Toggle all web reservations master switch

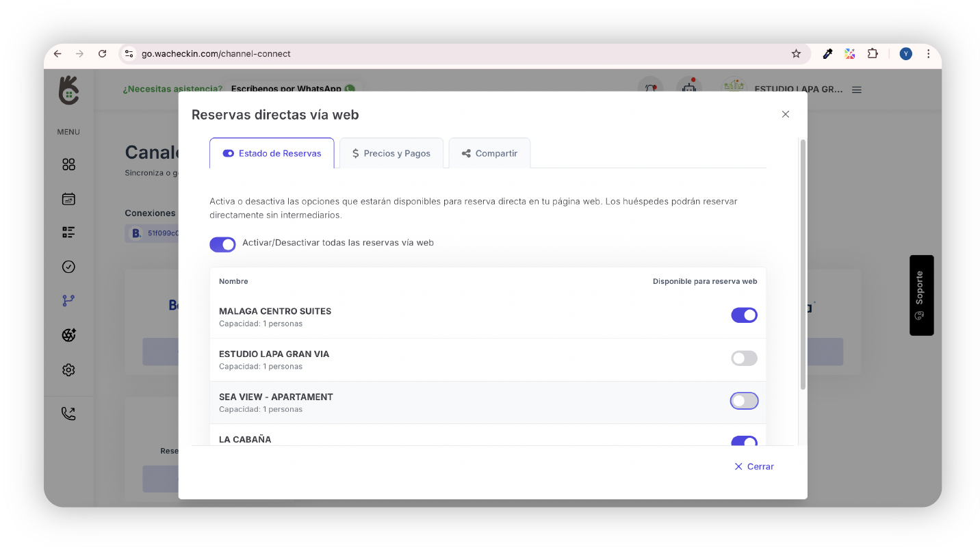[222, 244]
